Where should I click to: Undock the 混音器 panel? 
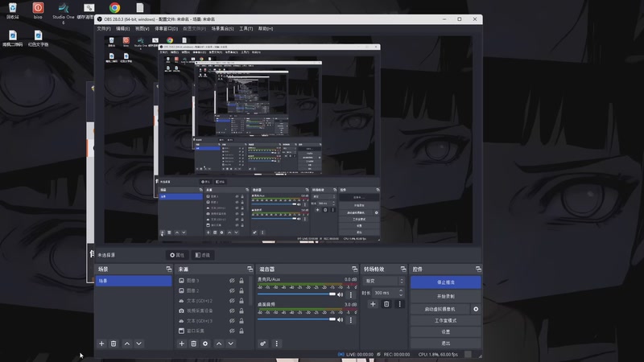(x=355, y=269)
